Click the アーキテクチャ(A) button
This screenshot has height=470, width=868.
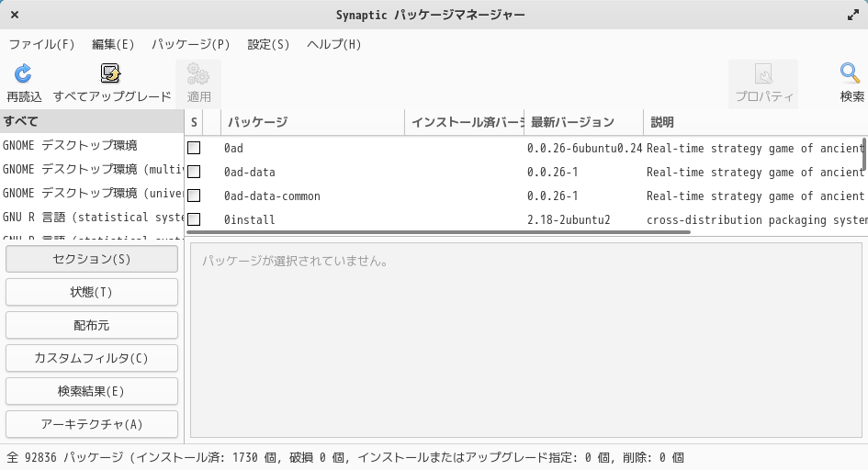[x=92, y=424]
